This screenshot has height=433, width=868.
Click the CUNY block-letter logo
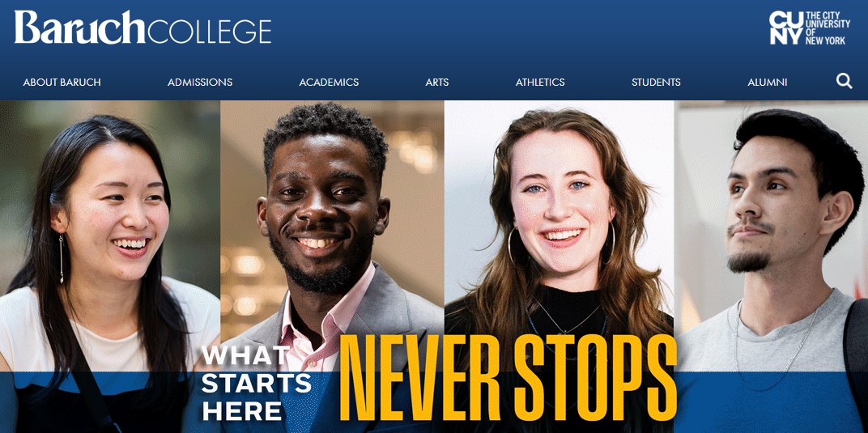[x=785, y=28]
